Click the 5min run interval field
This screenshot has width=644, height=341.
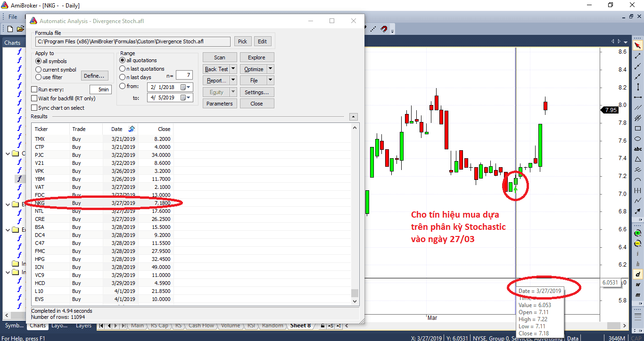coord(100,89)
